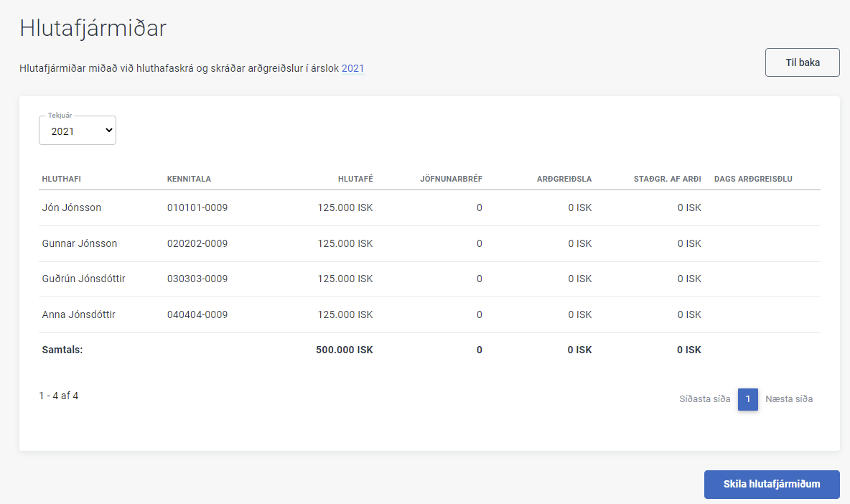Select page 1 in pagination

(x=747, y=399)
